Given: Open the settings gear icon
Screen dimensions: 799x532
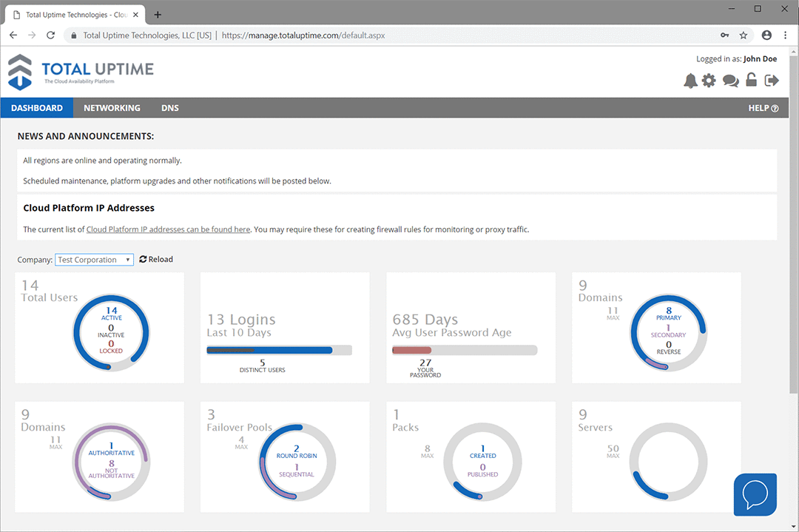Looking at the screenshot, I should (709, 80).
